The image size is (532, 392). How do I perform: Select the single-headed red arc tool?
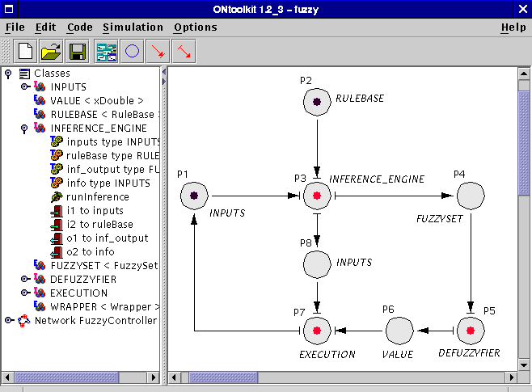click(158, 52)
